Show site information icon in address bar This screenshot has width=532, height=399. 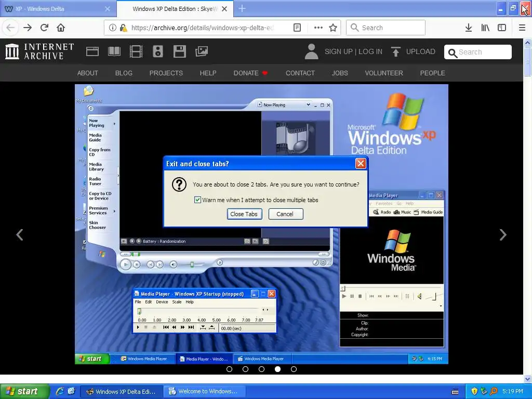pos(112,28)
